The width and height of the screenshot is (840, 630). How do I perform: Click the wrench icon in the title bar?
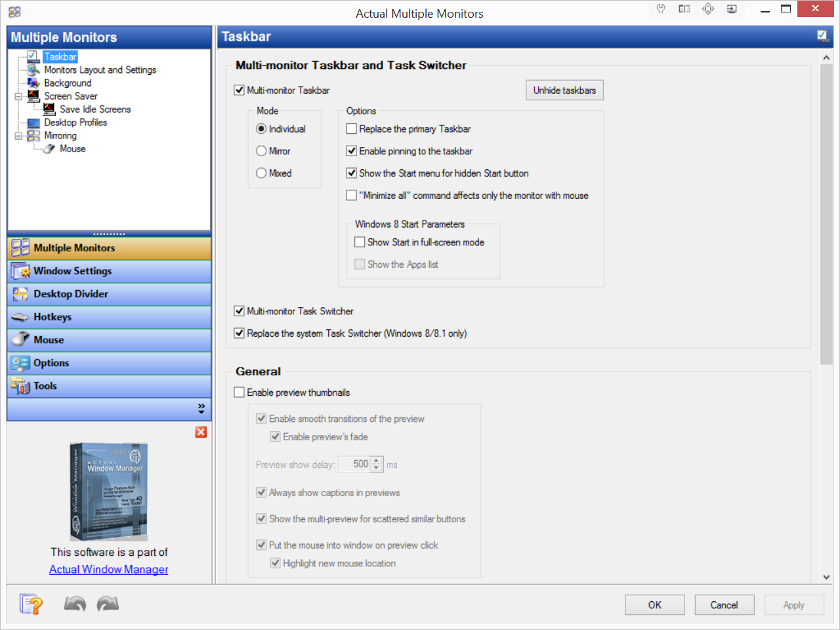(661, 9)
